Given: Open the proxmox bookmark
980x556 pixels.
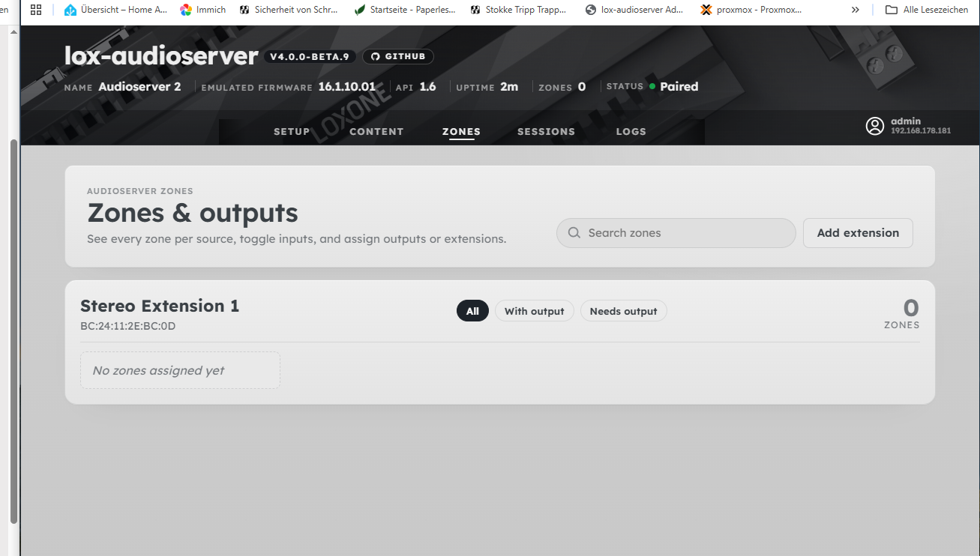Looking at the screenshot, I should point(751,10).
